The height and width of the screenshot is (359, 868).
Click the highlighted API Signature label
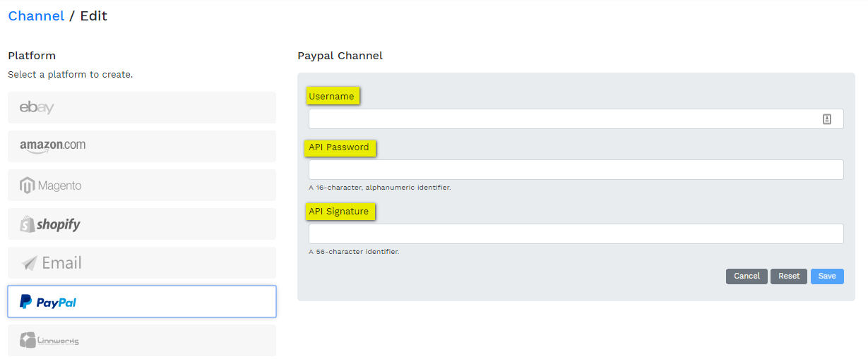339,212
